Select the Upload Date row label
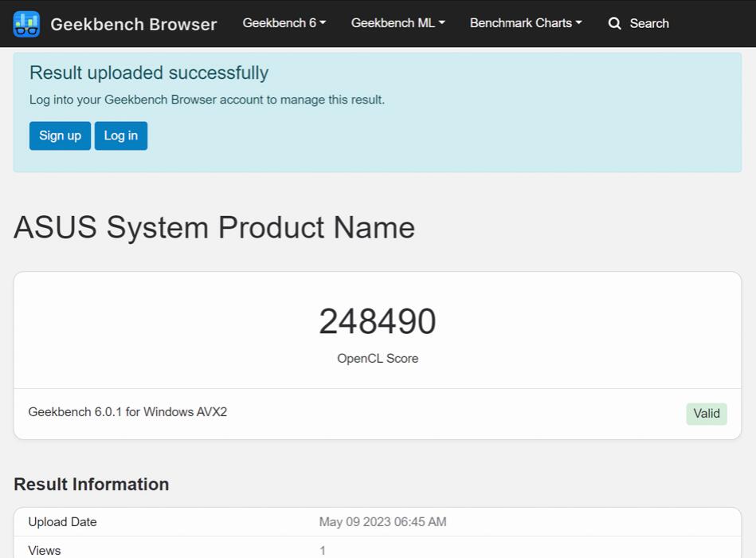The image size is (756, 558). pyautogui.click(x=62, y=522)
